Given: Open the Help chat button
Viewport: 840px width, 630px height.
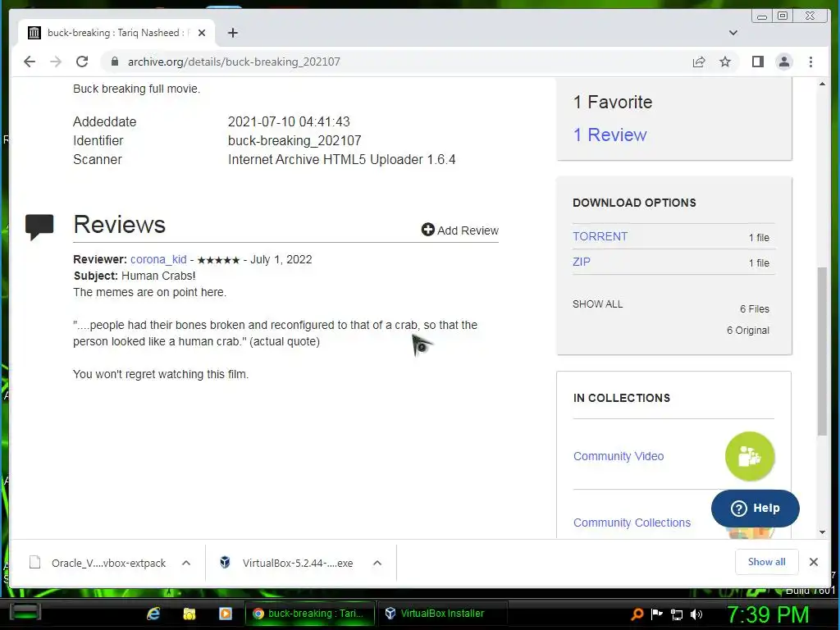Looking at the screenshot, I should tap(755, 508).
